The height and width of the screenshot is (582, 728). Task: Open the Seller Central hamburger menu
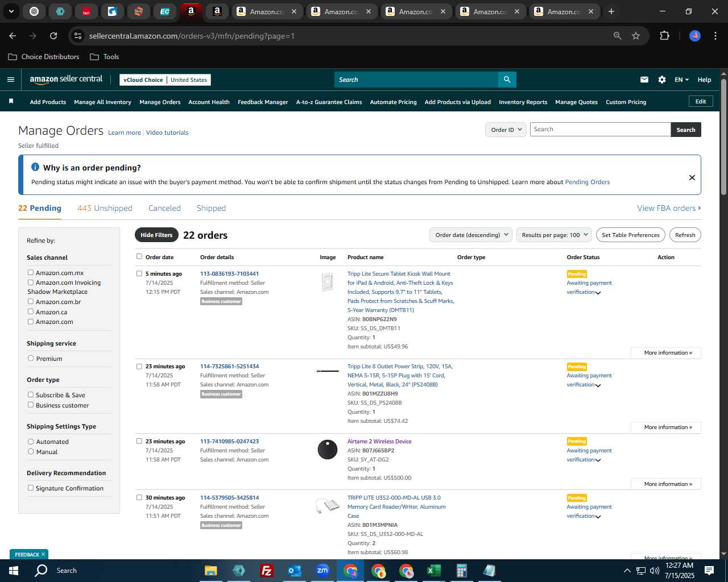[11, 80]
